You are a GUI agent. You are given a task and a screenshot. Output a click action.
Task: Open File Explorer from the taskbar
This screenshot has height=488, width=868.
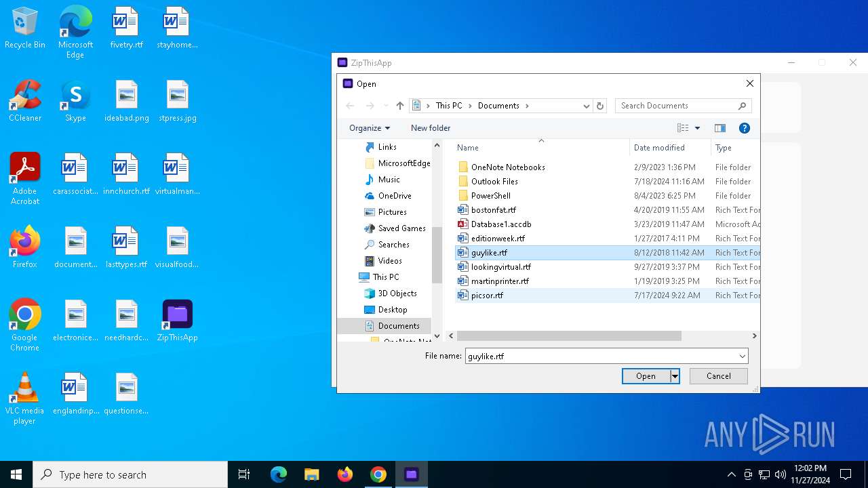click(x=312, y=474)
